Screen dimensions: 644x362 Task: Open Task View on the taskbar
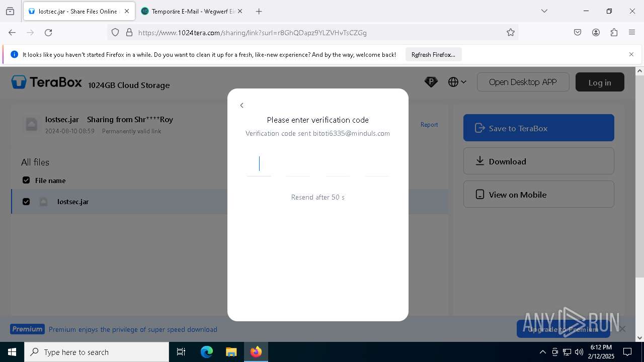tap(181, 352)
